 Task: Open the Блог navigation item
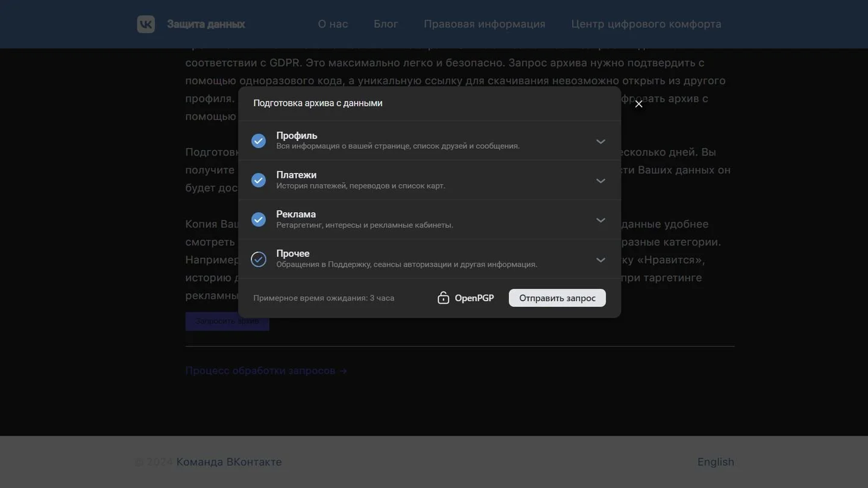386,24
